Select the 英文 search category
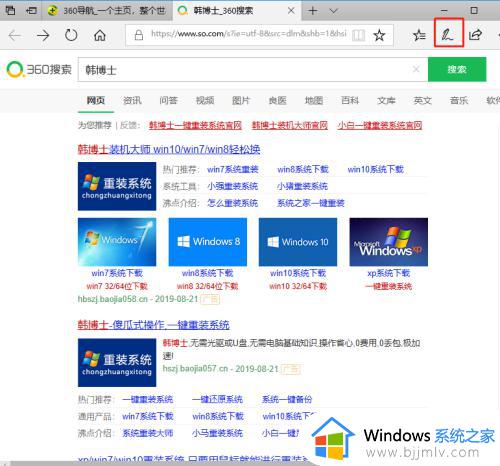Viewport: 500px width, 466px height. (423, 100)
